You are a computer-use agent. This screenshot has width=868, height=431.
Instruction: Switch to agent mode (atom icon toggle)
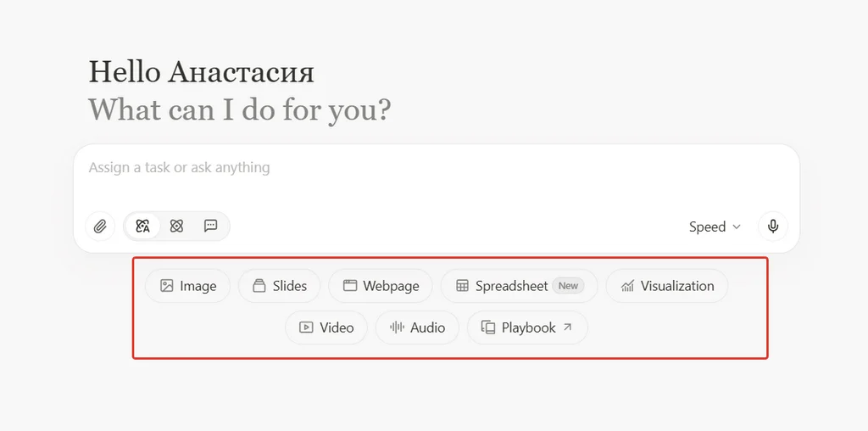tap(176, 227)
